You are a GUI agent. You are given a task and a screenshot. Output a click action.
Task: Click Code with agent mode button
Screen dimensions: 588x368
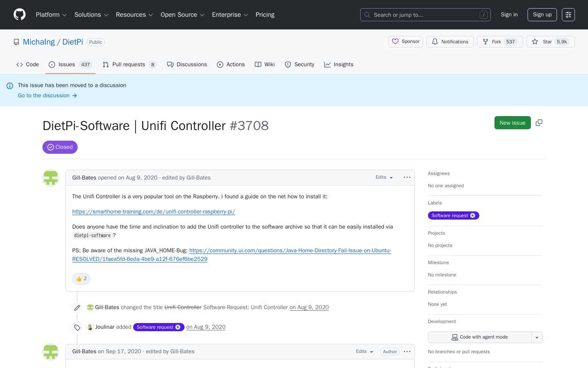click(480, 337)
